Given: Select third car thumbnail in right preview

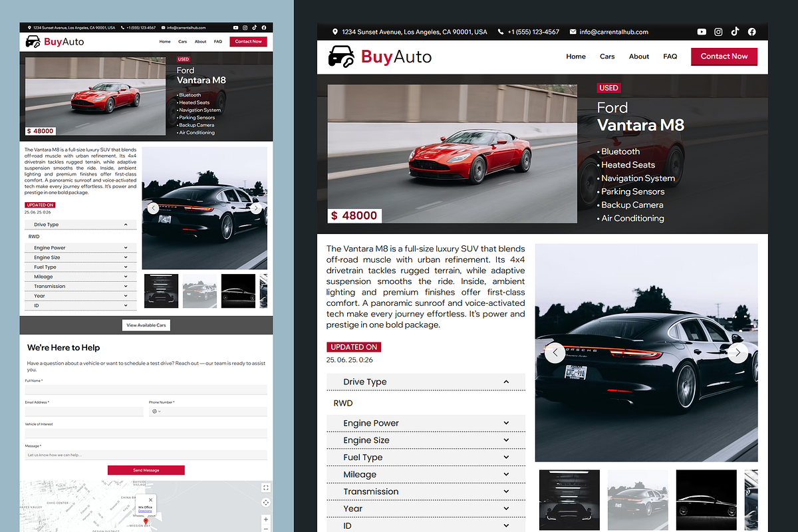Looking at the screenshot, I should [x=706, y=500].
